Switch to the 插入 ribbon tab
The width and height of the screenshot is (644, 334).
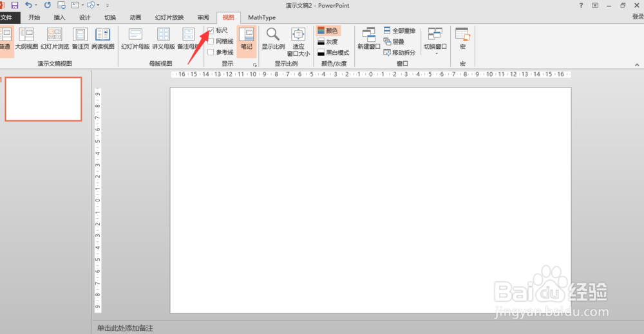[59, 17]
